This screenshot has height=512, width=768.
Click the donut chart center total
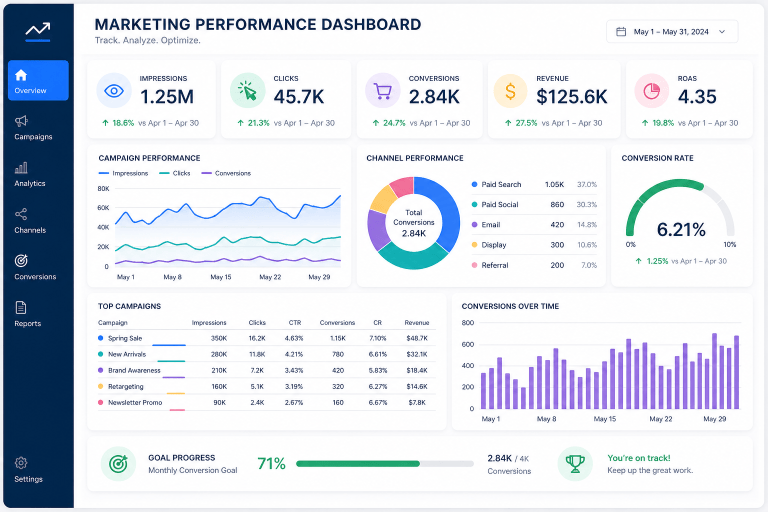point(414,223)
